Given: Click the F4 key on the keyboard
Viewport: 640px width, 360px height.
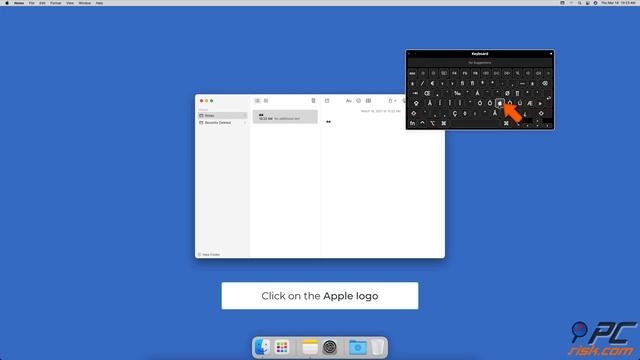Looking at the screenshot, I should pos(454,73).
